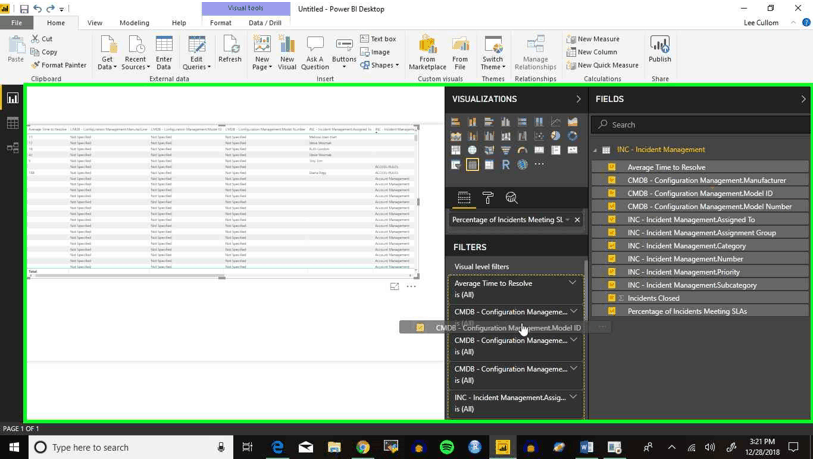Click Enter Data in the ribbon
816x460 pixels.
(x=163, y=53)
